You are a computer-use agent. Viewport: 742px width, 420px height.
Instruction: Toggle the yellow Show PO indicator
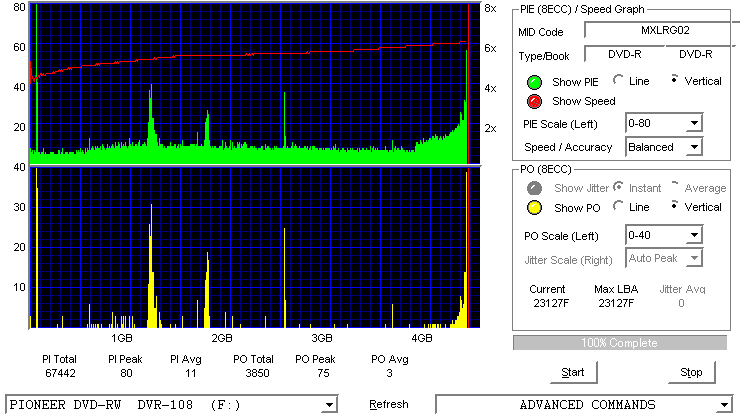(x=534, y=208)
